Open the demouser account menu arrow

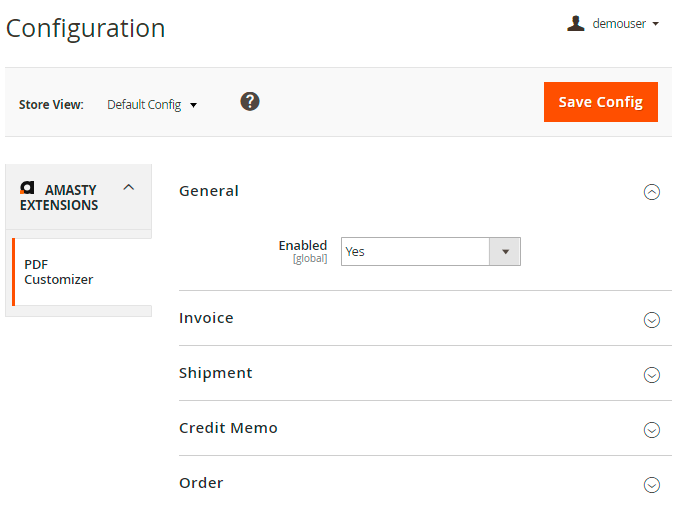pyautogui.click(x=655, y=24)
